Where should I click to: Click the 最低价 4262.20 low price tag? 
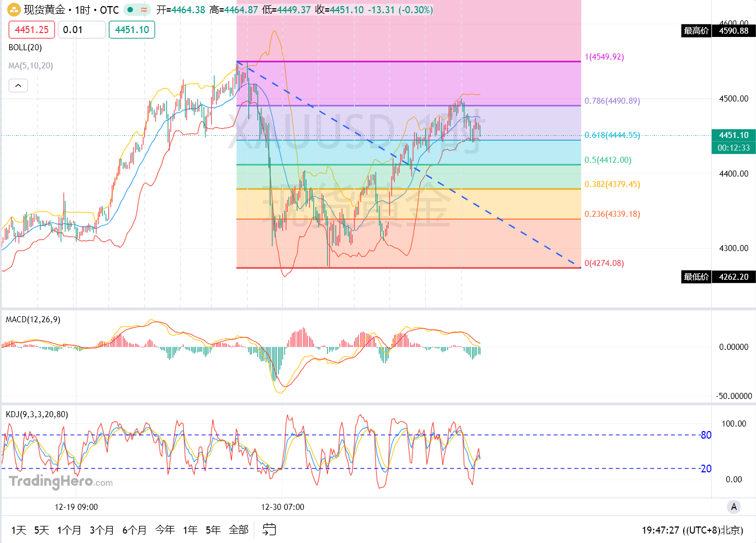(718, 277)
